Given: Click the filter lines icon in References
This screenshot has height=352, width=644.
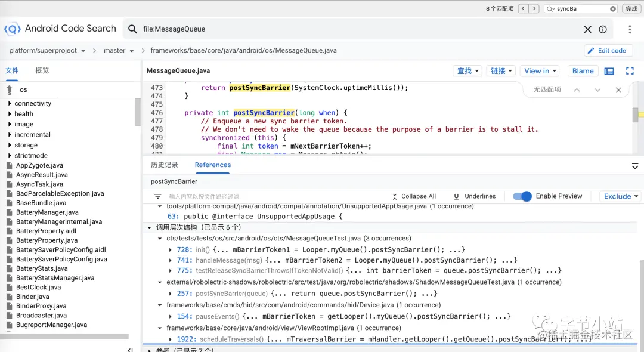Looking at the screenshot, I should coord(157,196).
